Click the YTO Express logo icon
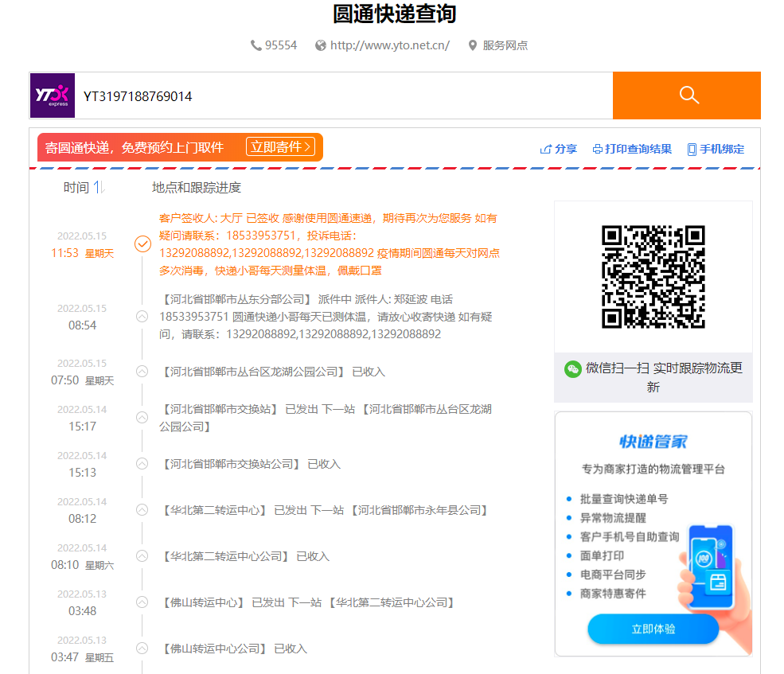Screen dimensions: 784x674 (x=53, y=95)
